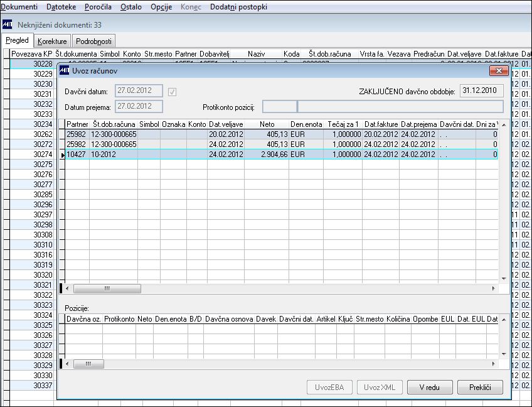Image resolution: width=532 pixels, height=407 pixels.
Task: Click the MIT icon beside Uvoz računov title
Action: [x=64, y=70]
